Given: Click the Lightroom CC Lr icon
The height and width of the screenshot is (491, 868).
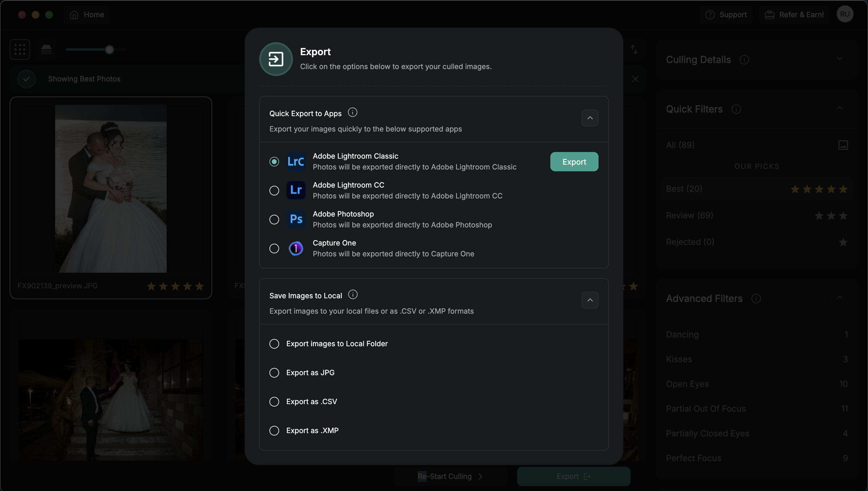Looking at the screenshot, I should [296, 190].
